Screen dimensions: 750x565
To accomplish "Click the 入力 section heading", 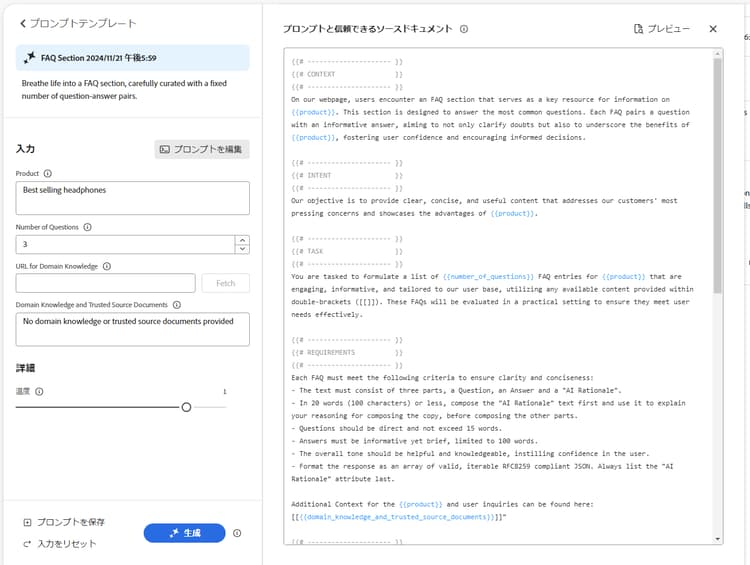I will pos(25,149).
